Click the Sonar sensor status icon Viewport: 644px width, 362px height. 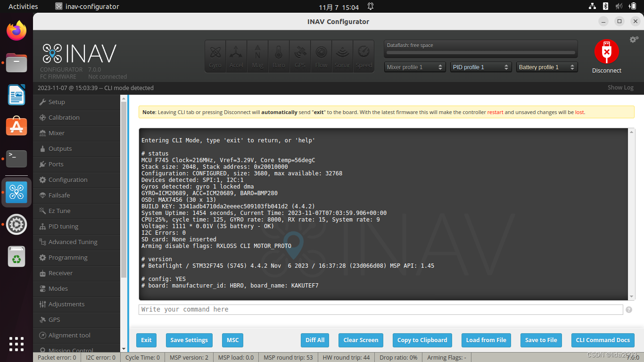[342, 56]
